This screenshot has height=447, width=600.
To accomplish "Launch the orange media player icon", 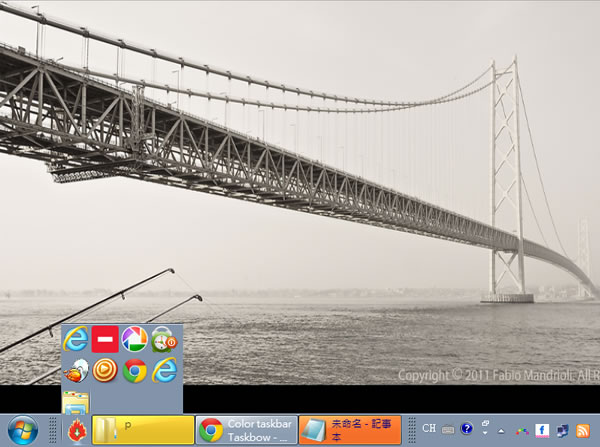I will coord(105,370).
